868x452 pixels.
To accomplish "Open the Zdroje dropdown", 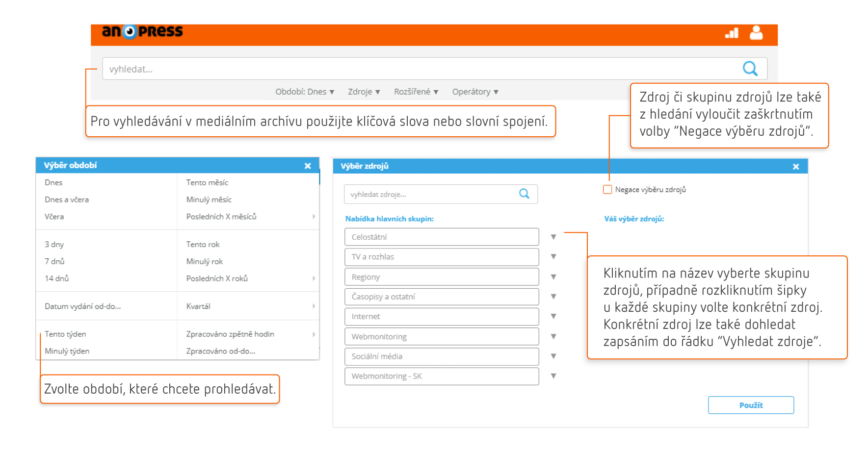I will point(364,92).
